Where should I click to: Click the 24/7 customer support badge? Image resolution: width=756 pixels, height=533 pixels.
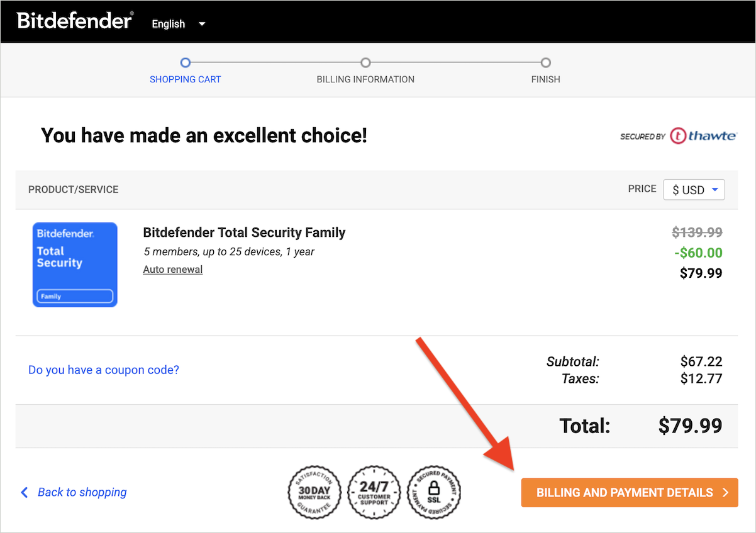tap(374, 492)
